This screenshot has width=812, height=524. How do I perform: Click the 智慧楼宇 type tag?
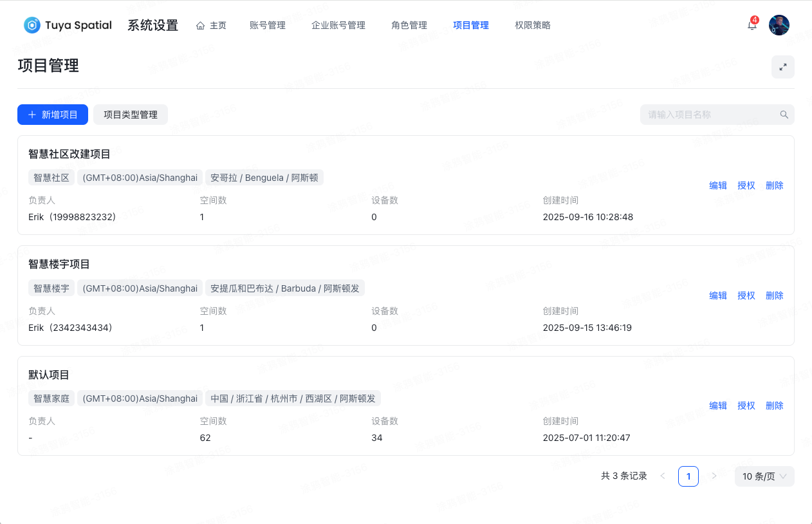(x=51, y=288)
